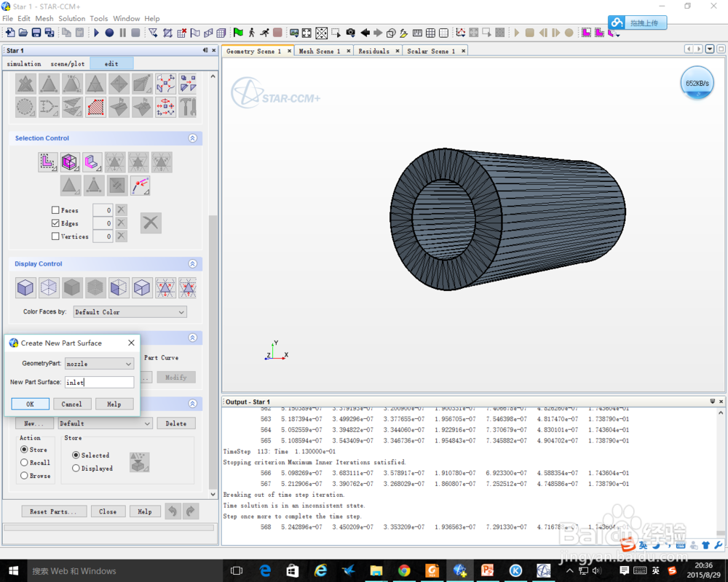Click the dashed magenta L selection-mode icon

pyautogui.click(x=47, y=162)
